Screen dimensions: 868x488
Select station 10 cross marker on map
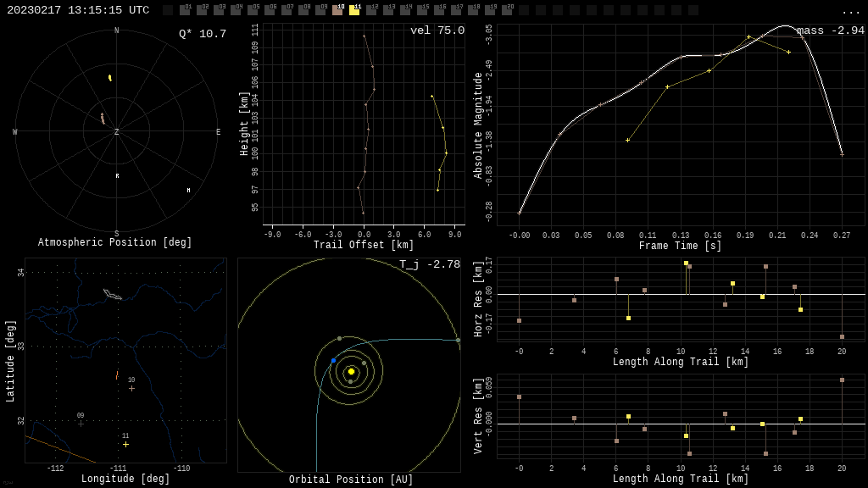pos(131,388)
